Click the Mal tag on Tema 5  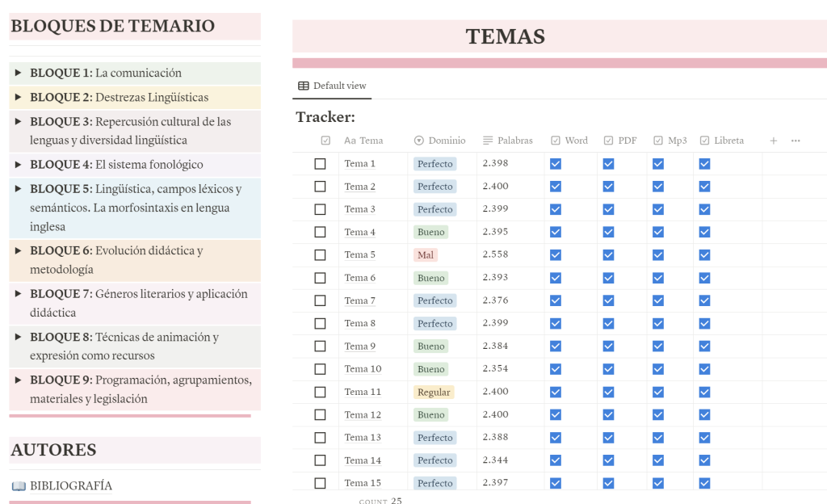(x=426, y=255)
